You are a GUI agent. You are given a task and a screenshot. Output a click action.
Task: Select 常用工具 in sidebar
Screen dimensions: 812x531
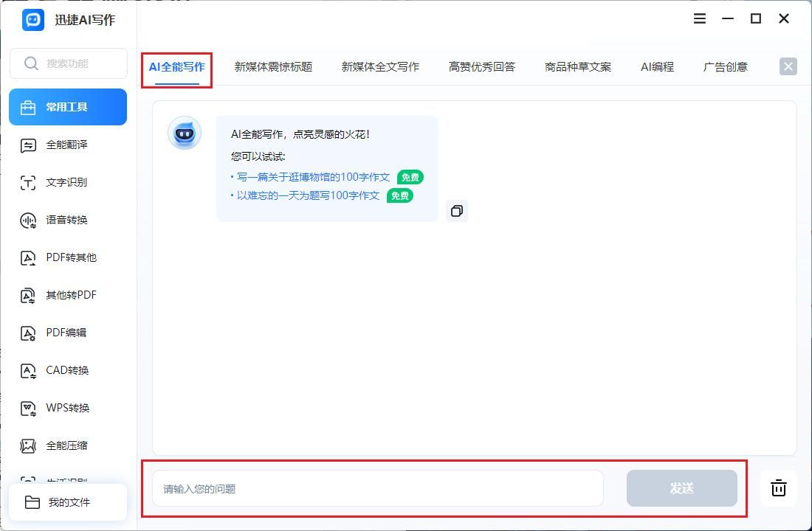click(x=68, y=107)
